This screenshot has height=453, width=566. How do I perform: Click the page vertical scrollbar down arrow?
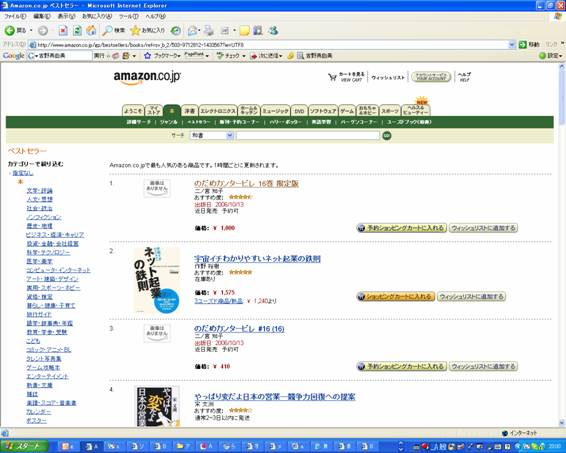click(562, 423)
